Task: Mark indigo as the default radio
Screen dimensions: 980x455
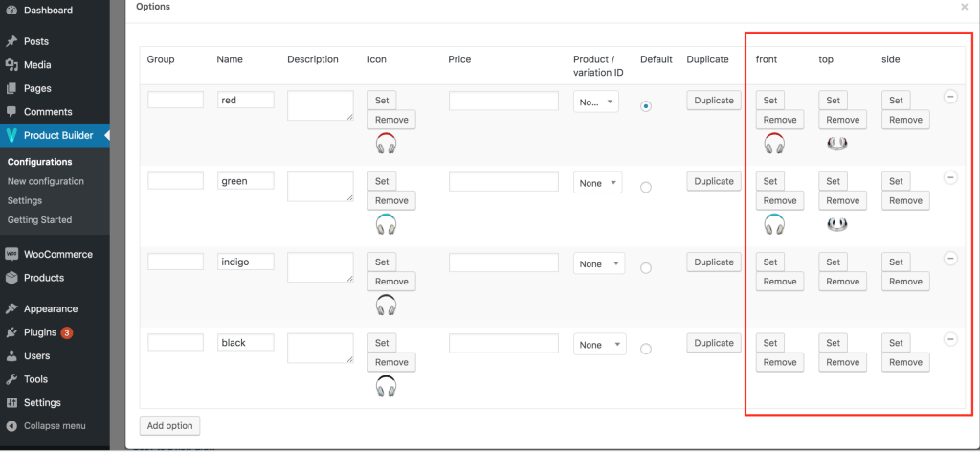Action: pos(646,267)
